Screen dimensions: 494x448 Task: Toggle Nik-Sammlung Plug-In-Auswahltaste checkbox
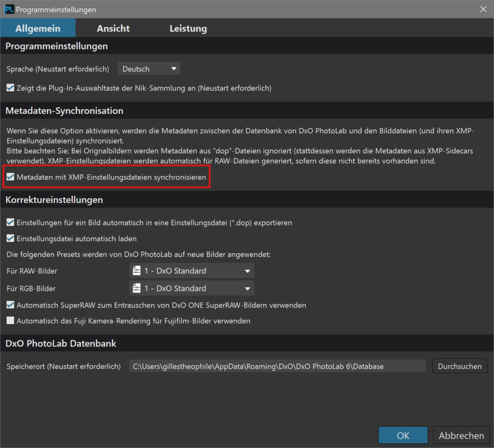(x=11, y=88)
